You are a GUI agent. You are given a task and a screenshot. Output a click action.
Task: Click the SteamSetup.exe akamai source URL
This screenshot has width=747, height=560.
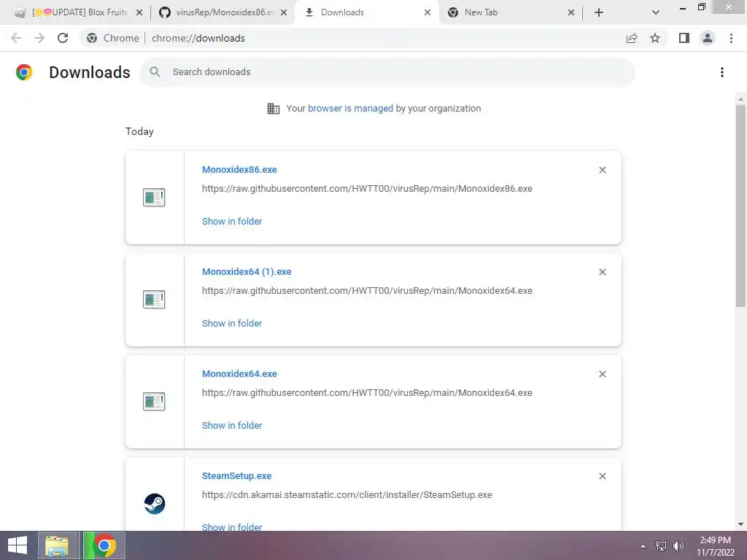347,495
